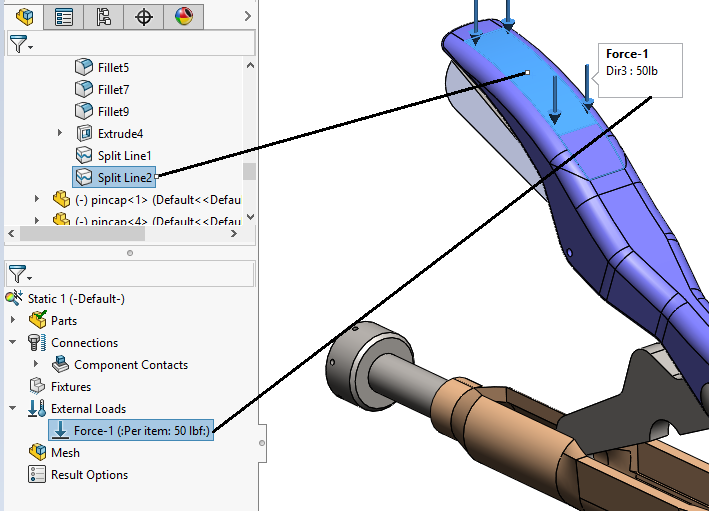The width and height of the screenshot is (709, 511).
Task: Open the ConfigurationManager tab
Action: tap(104, 17)
